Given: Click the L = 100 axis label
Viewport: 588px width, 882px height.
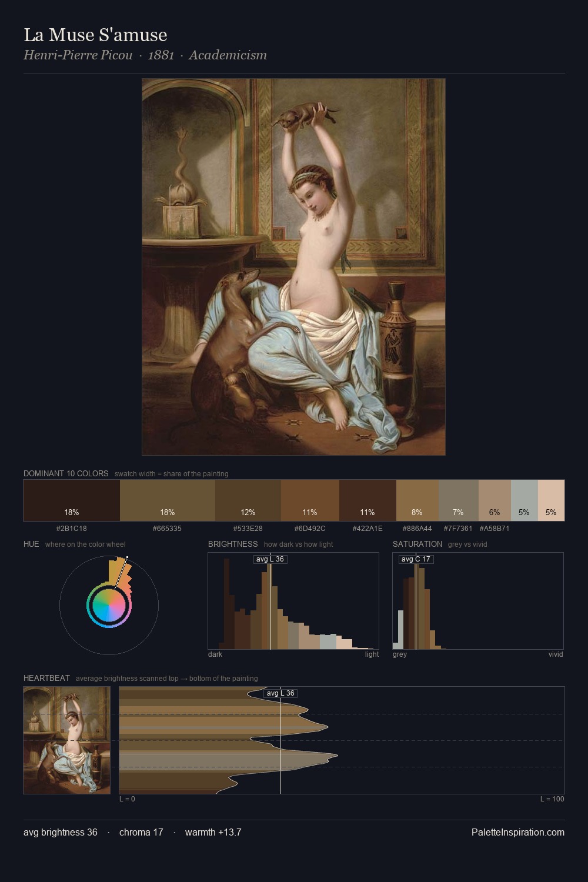Looking at the screenshot, I should tap(552, 799).
